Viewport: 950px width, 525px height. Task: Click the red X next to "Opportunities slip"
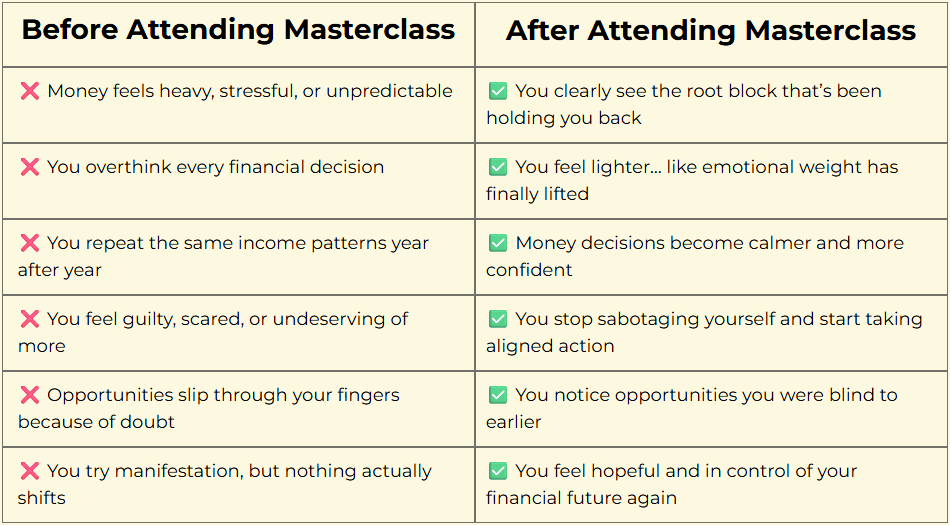[29, 396]
